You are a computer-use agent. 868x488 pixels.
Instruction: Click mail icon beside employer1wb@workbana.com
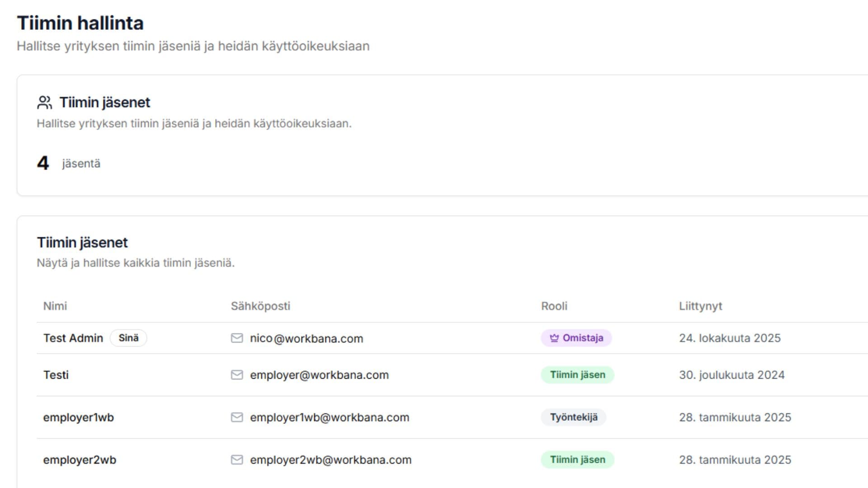point(237,418)
